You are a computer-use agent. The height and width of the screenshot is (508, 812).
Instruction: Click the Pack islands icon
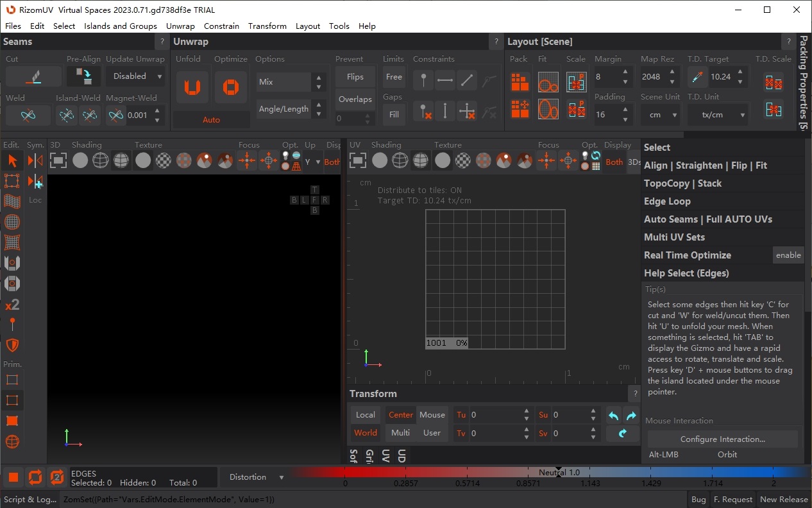coord(520,82)
